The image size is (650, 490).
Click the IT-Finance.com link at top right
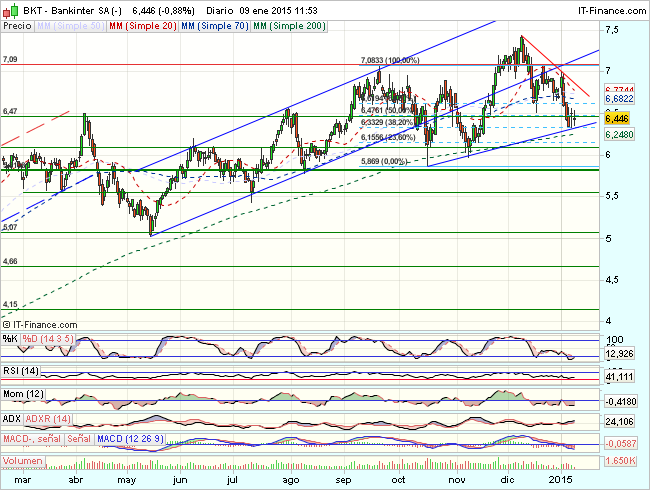[x=606, y=8]
